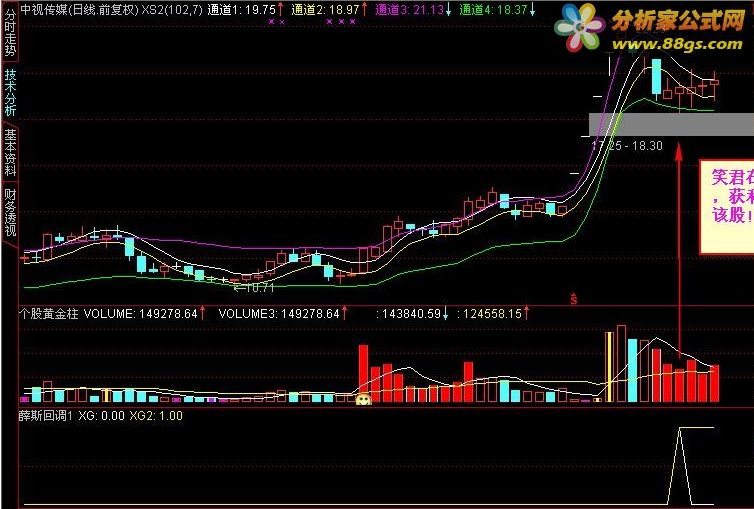This screenshot has height=509, width=754.
Task: Click the XG: 0.00 value
Action: point(101,416)
